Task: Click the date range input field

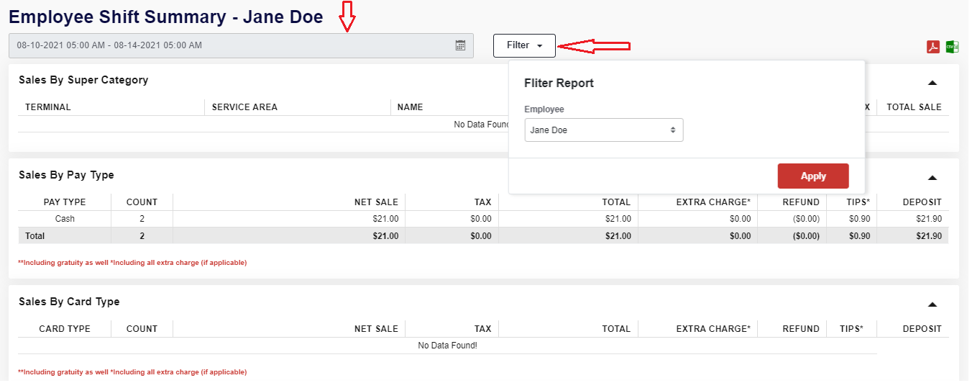Action: [x=230, y=45]
